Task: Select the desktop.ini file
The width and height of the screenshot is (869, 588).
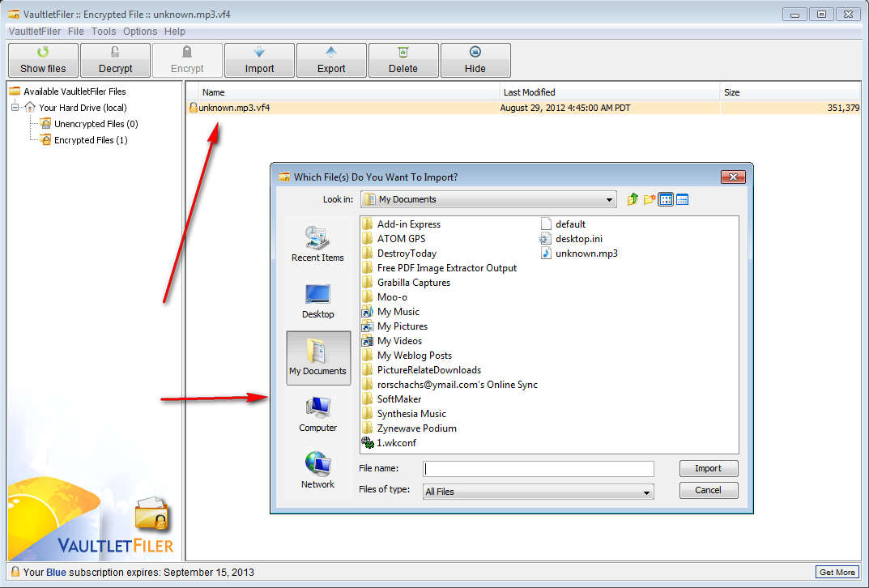Action: (x=572, y=239)
